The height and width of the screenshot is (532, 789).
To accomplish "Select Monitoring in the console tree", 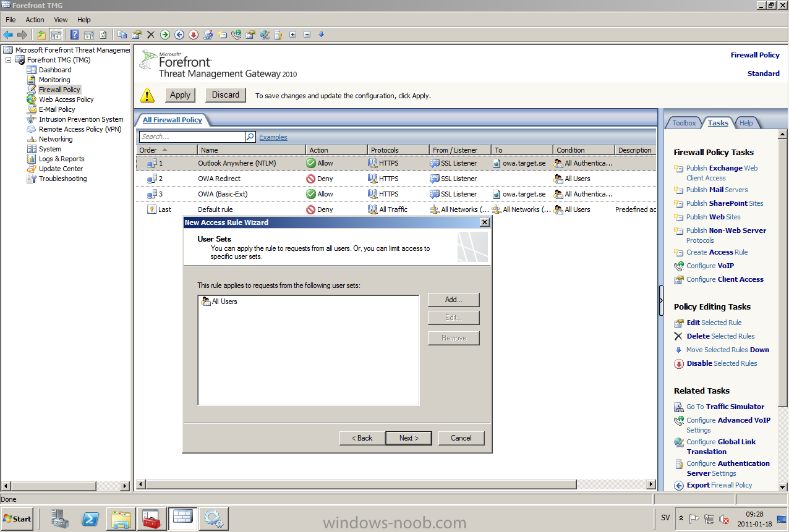I will [x=54, y=80].
